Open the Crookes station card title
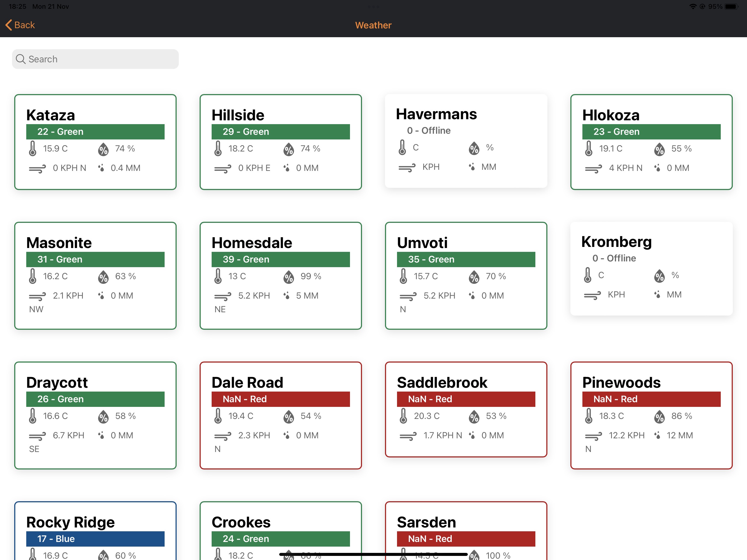The image size is (747, 560). tap(241, 522)
